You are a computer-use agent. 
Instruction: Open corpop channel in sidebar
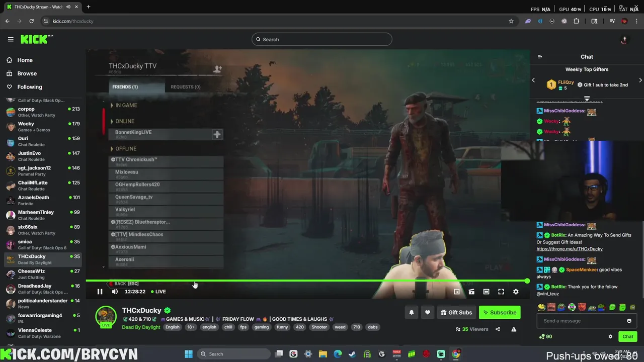pyautogui.click(x=43, y=112)
